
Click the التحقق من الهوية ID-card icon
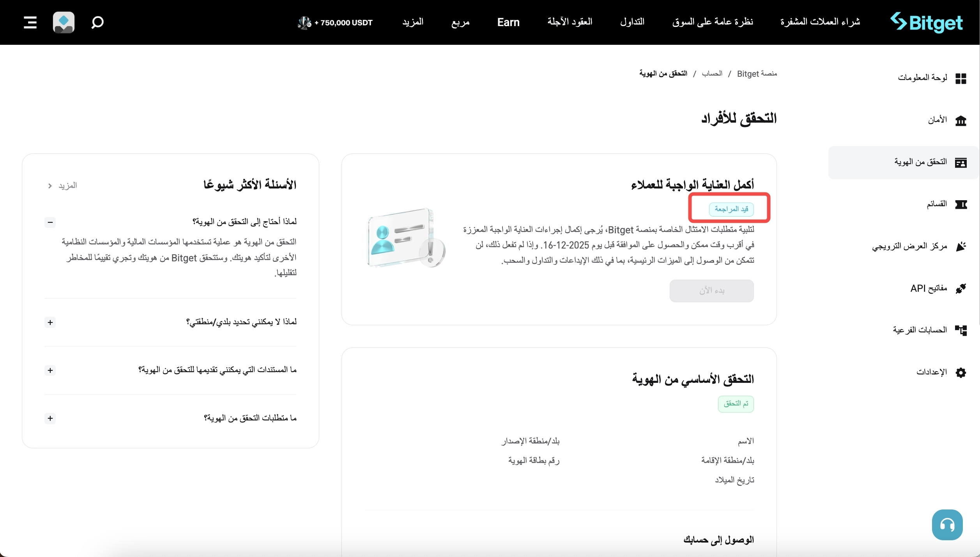tap(962, 162)
